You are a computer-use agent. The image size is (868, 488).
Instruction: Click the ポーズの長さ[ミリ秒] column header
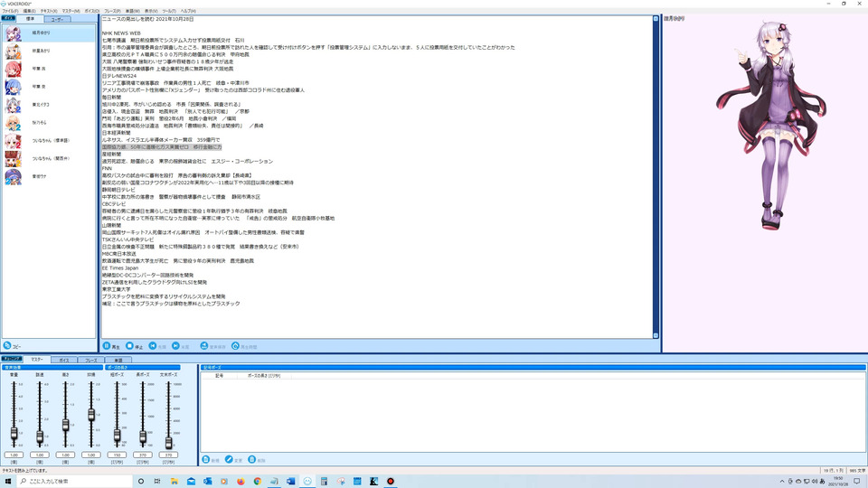(264, 376)
